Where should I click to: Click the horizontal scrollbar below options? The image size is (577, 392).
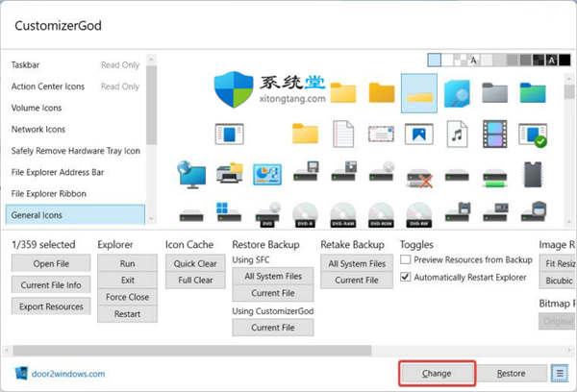click(x=192, y=350)
